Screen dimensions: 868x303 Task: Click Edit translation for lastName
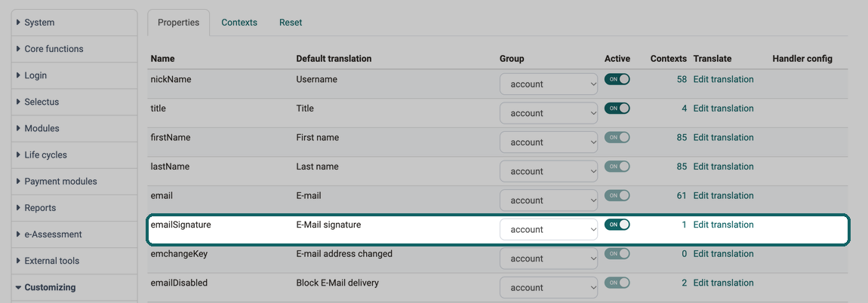pos(723,167)
